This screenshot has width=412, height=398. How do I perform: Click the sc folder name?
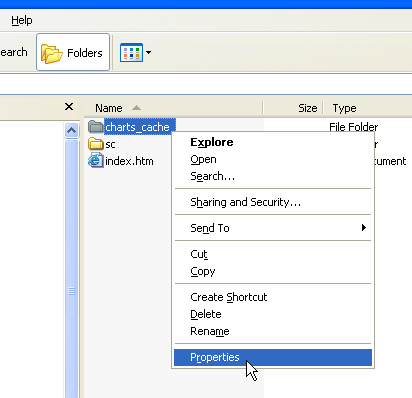110,144
